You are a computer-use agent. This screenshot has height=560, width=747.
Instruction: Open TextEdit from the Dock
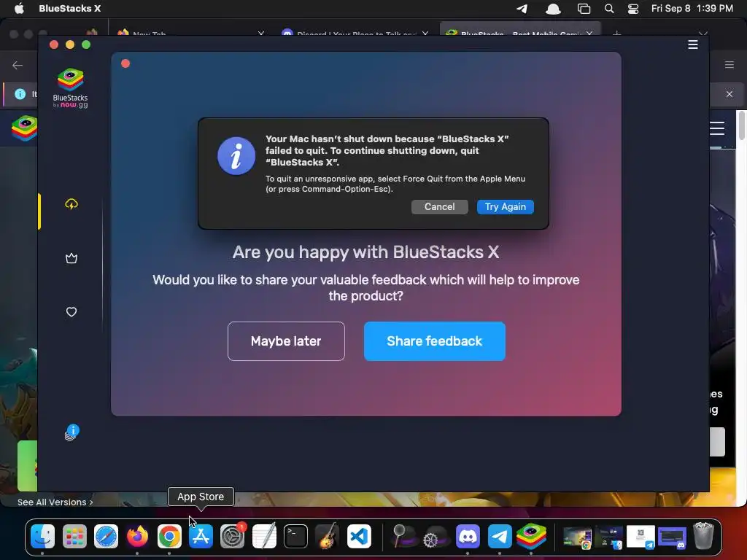[264, 537]
